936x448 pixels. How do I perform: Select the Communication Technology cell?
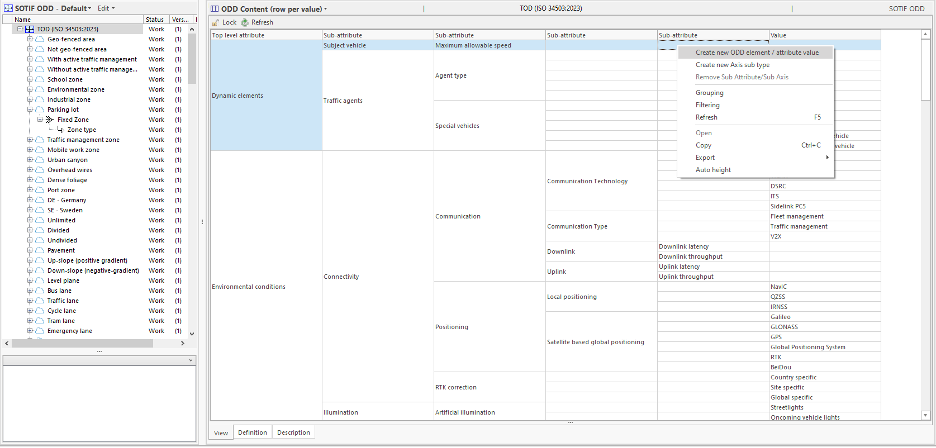[601, 181]
